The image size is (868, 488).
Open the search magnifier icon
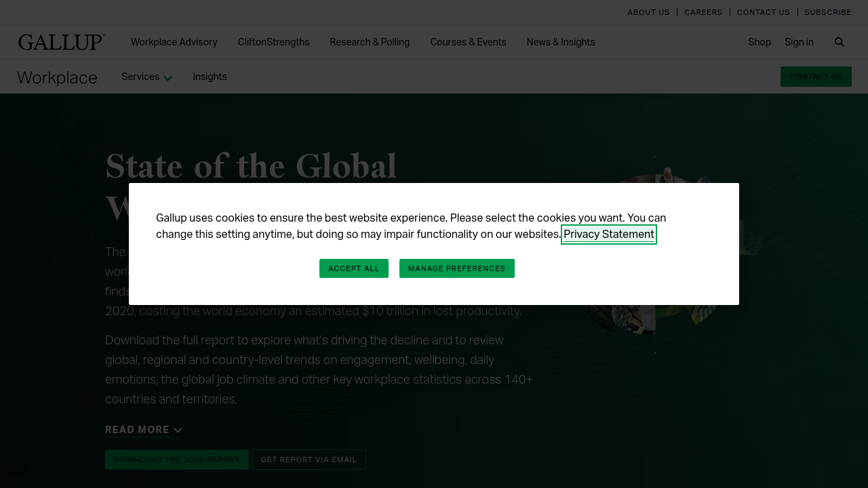pos(840,42)
